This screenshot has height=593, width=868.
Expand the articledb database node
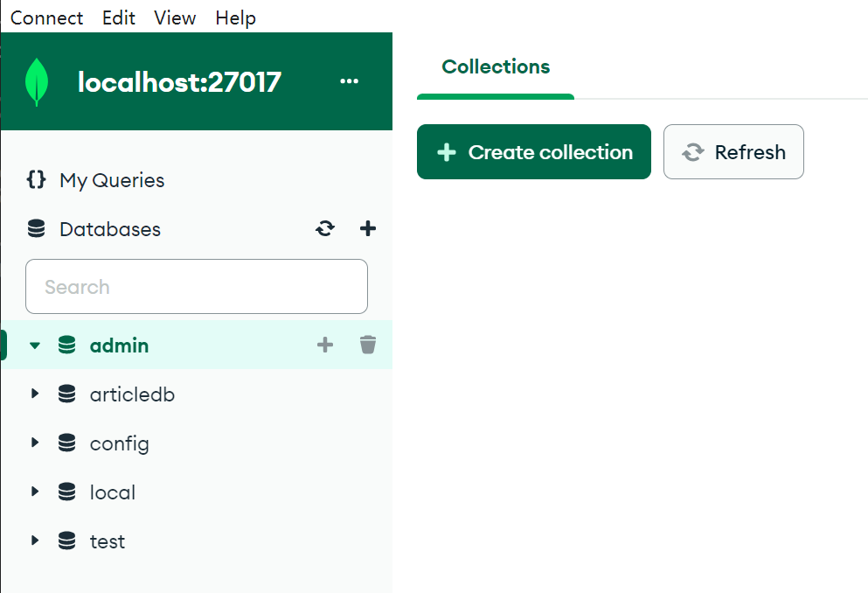tap(35, 394)
